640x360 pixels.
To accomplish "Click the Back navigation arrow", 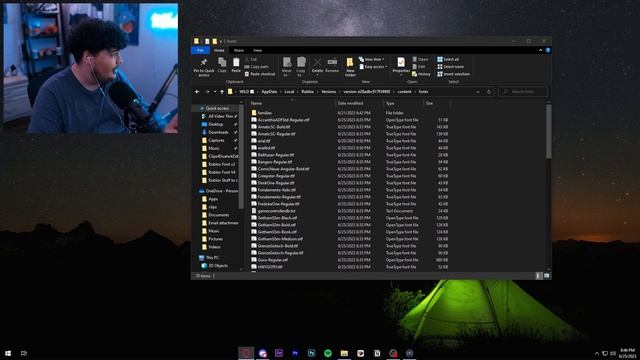I will pyautogui.click(x=198, y=92).
